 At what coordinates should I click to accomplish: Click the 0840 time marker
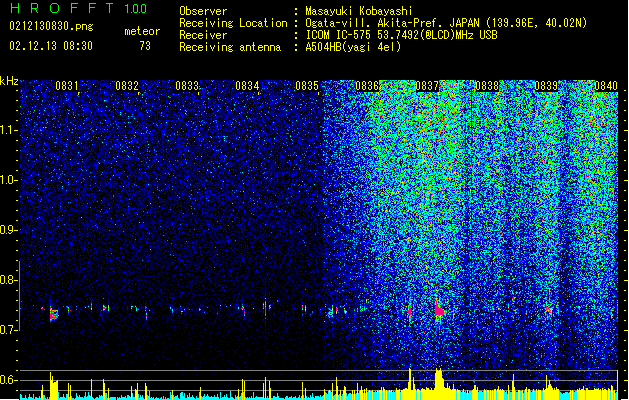606,86
